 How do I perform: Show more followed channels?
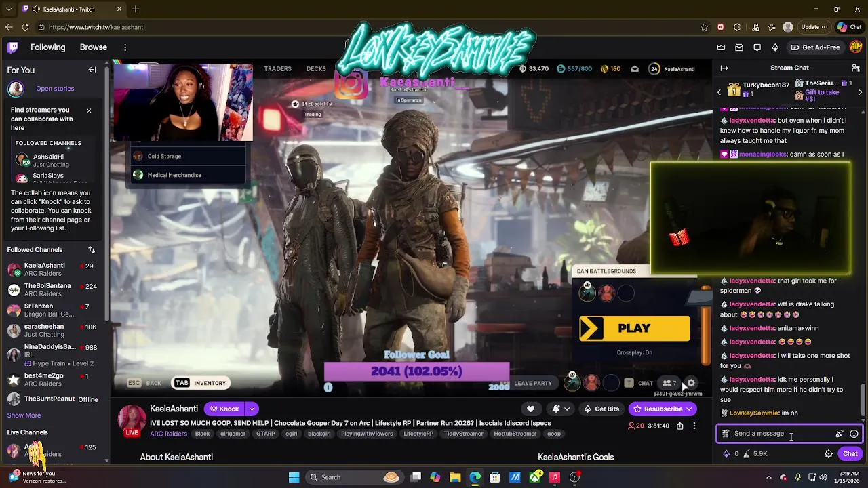tap(24, 415)
